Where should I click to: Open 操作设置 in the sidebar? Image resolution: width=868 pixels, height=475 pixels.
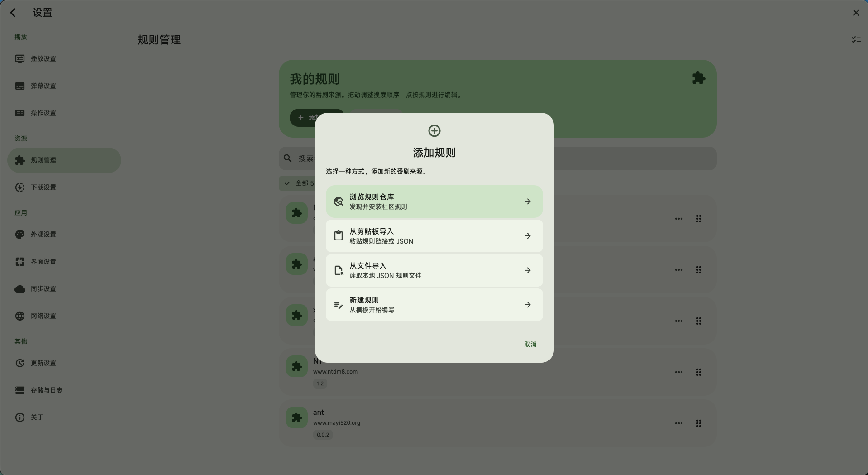pyautogui.click(x=64, y=113)
